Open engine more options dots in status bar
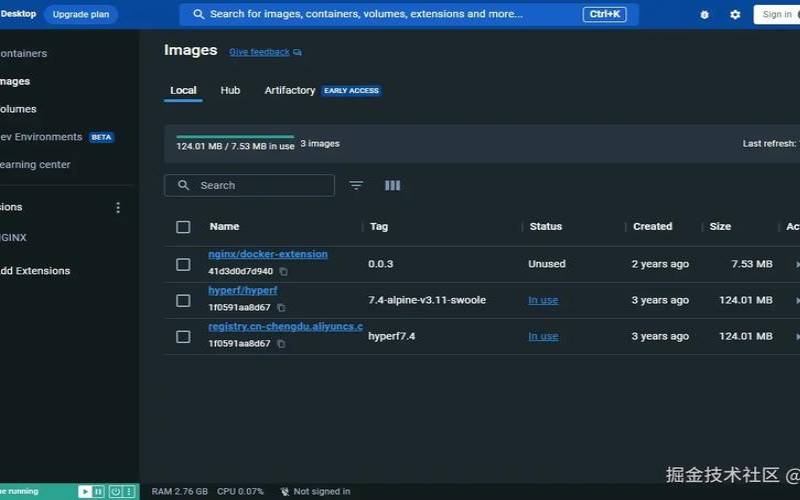800x500 pixels. (x=129, y=491)
